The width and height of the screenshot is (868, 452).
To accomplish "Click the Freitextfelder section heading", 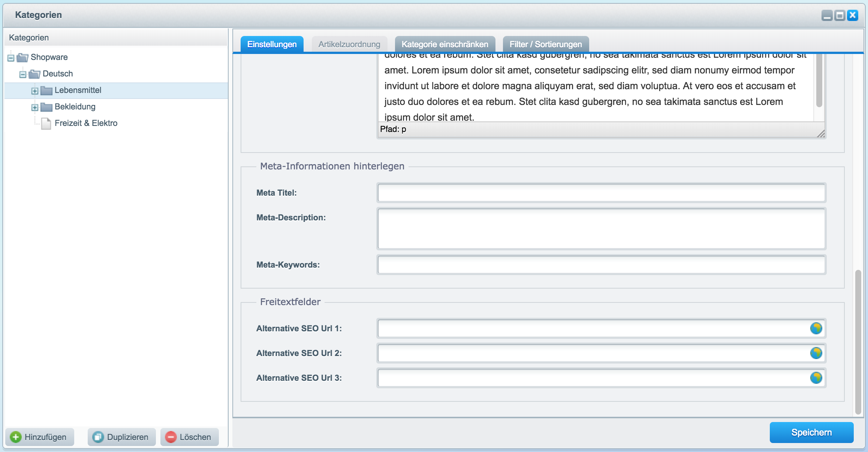I will (x=290, y=302).
